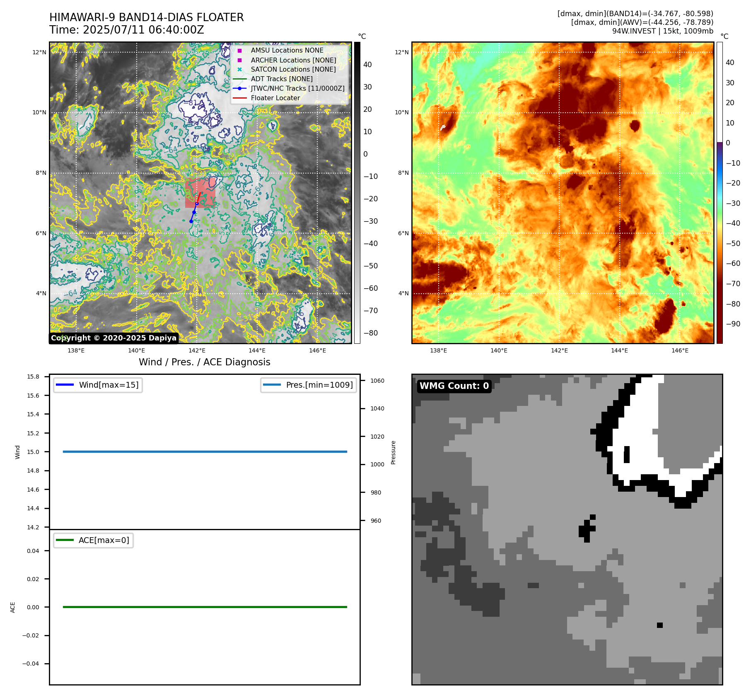
Task: Click the Pressure axis label
Action: 394,452
